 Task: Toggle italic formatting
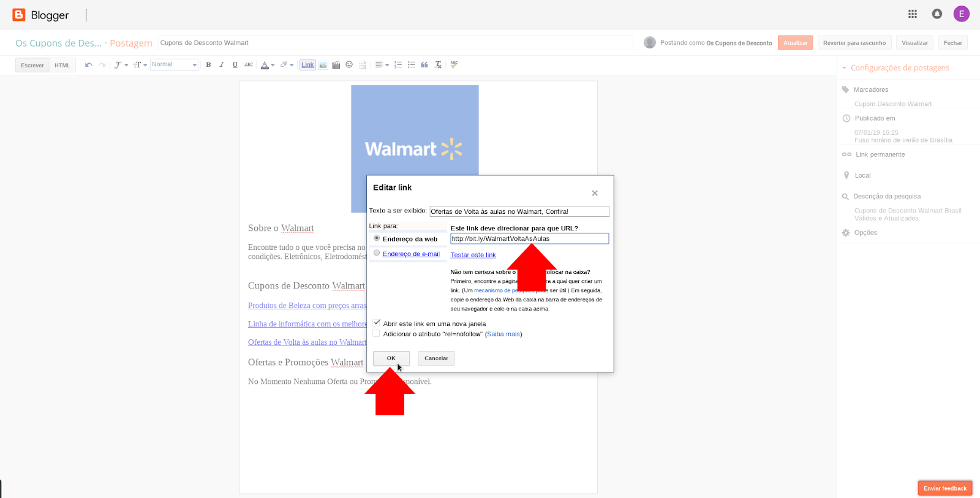pos(222,65)
